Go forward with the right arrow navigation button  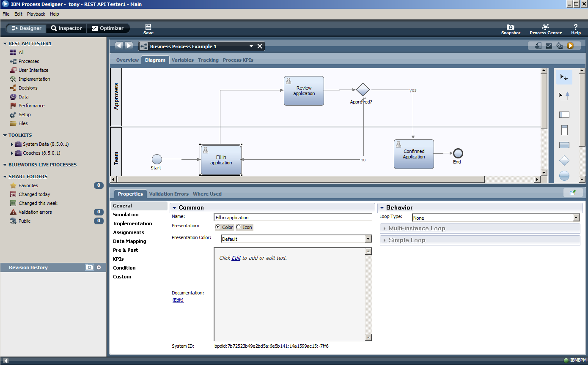(129, 46)
